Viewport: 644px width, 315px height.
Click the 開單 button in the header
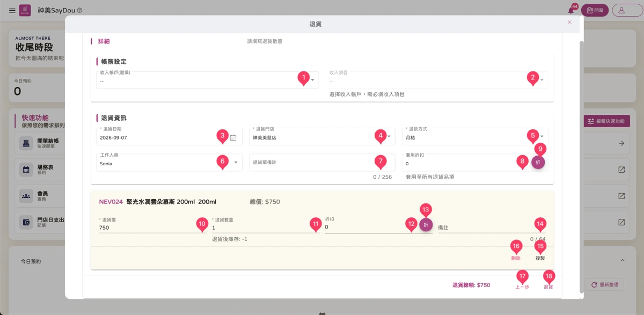click(x=595, y=10)
